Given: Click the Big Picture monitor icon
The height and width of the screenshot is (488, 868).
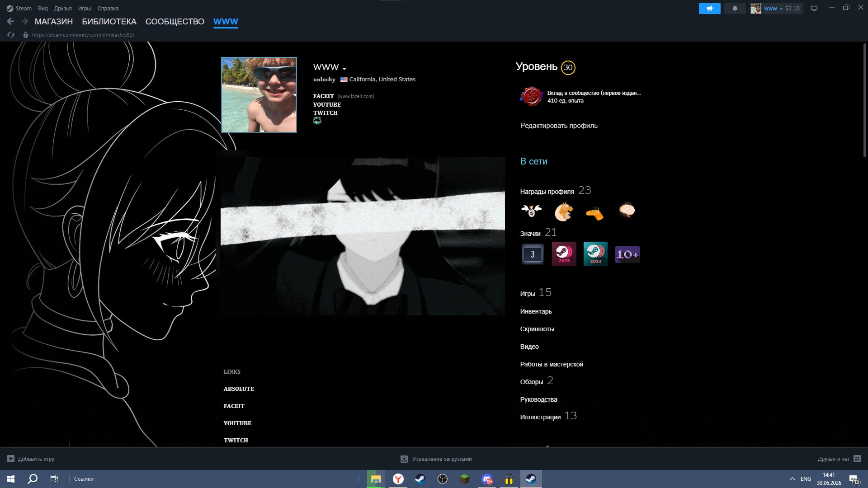Looking at the screenshot, I should pyautogui.click(x=814, y=8).
